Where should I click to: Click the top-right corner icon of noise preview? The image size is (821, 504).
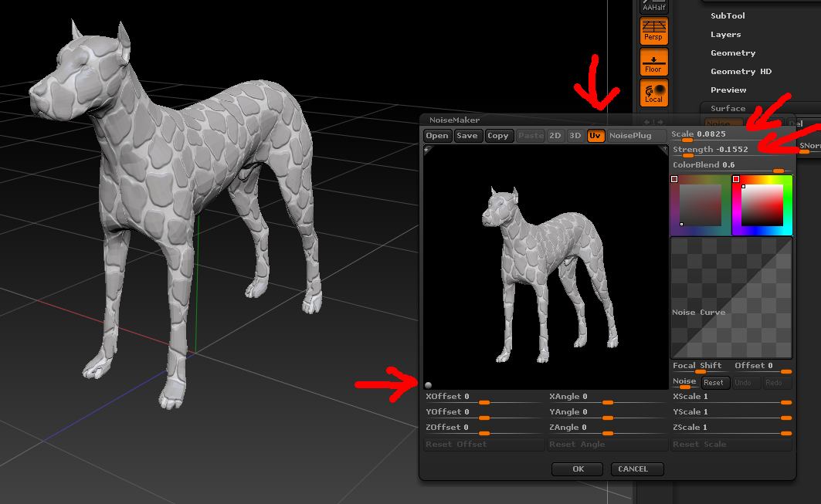(x=664, y=150)
